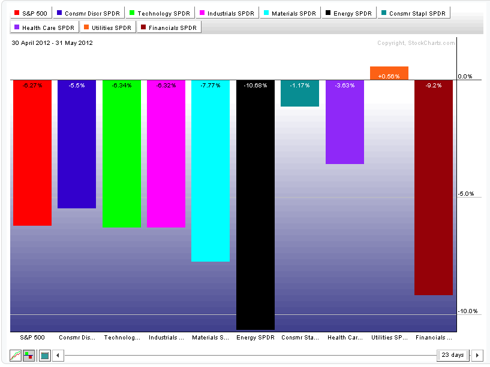Click the right arrow slider button
The width and height of the screenshot is (490, 367).
point(477,355)
